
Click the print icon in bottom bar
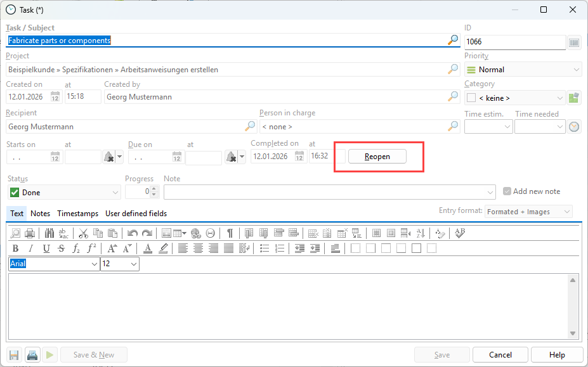[32, 355]
